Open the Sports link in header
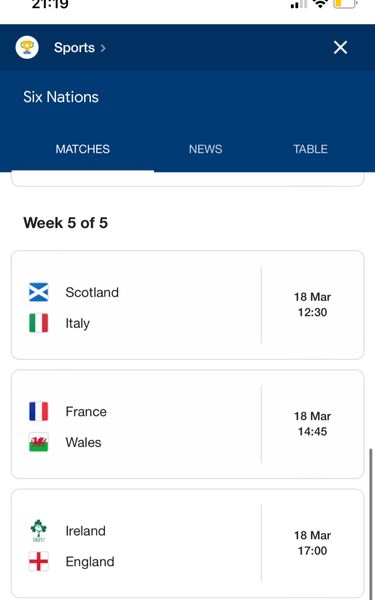Viewport: 375px width, 600px height. 74,48
